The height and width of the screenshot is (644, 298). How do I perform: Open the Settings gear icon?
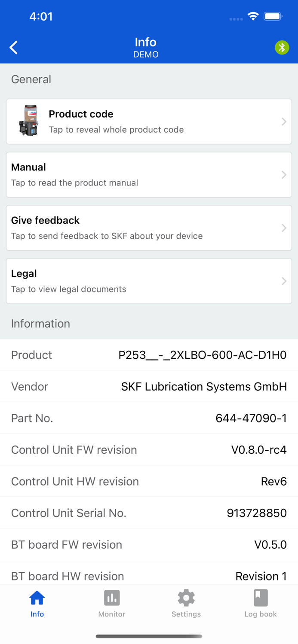point(186,598)
